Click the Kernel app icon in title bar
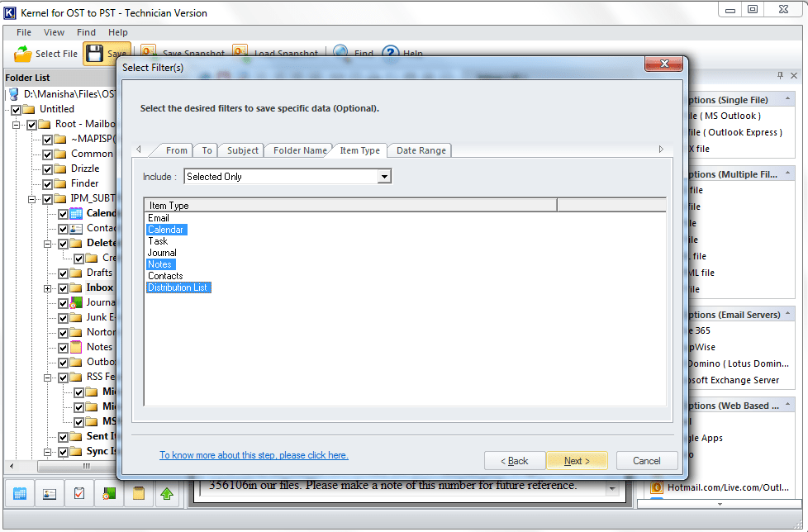The width and height of the screenshot is (808, 532). 10,13
